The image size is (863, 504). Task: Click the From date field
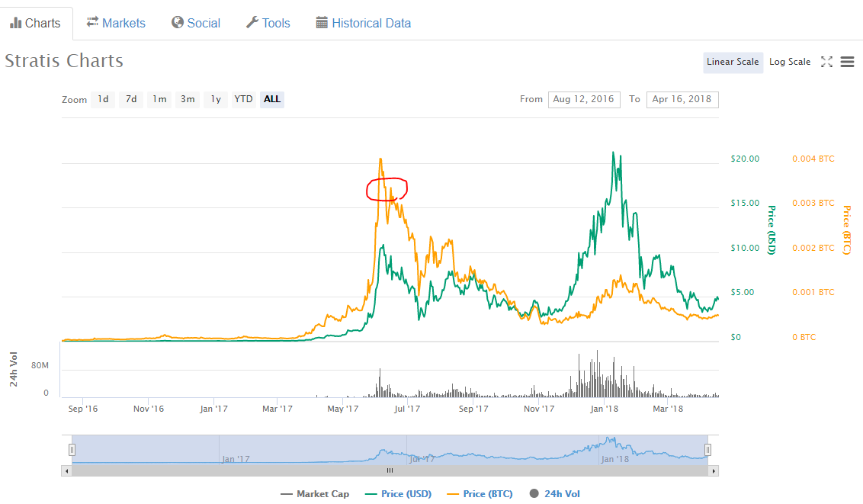tap(584, 99)
